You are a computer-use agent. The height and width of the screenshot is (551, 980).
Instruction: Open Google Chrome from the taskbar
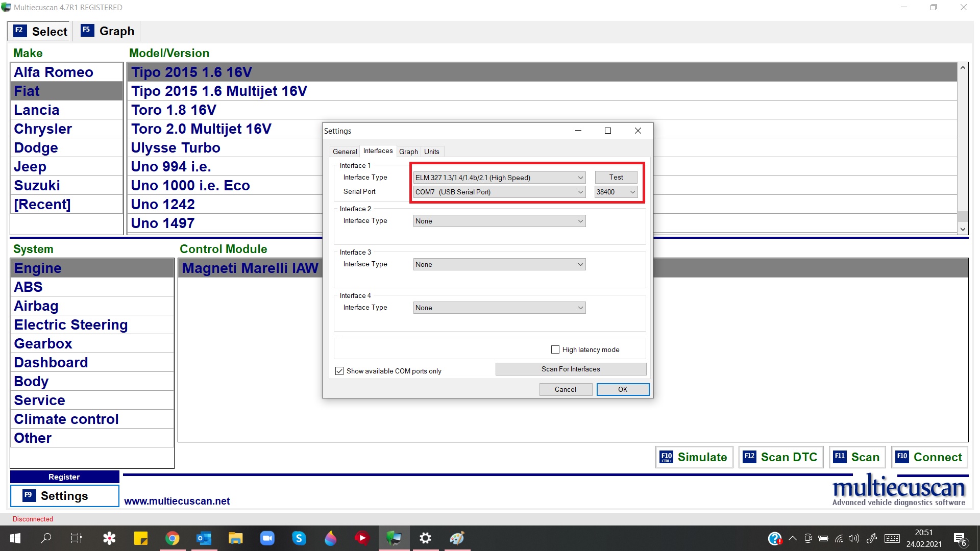pos(173,538)
